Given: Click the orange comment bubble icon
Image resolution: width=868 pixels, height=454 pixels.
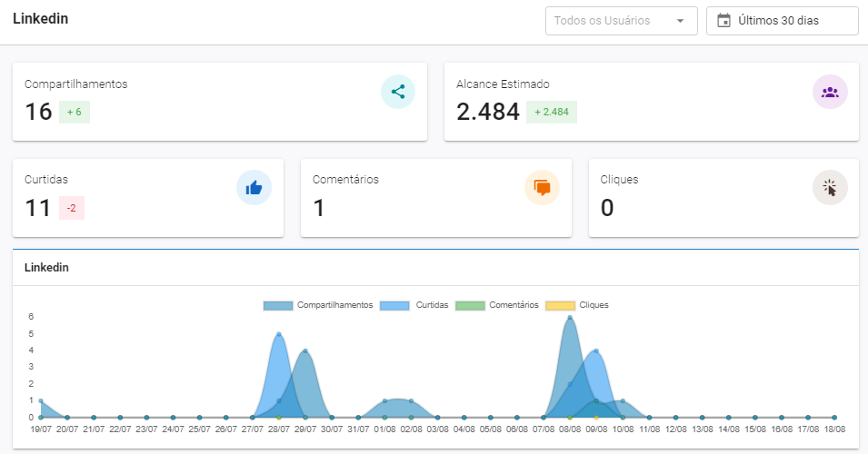Looking at the screenshot, I should pyautogui.click(x=542, y=188).
